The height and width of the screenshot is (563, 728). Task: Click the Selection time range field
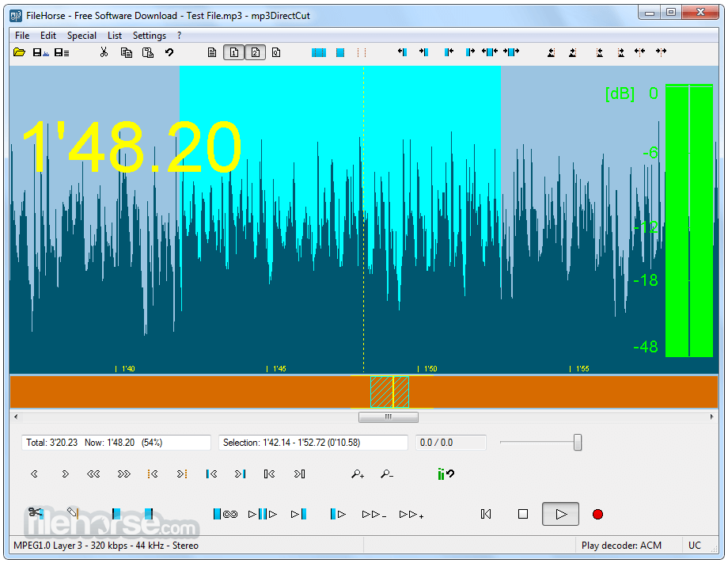tap(313, 443)
